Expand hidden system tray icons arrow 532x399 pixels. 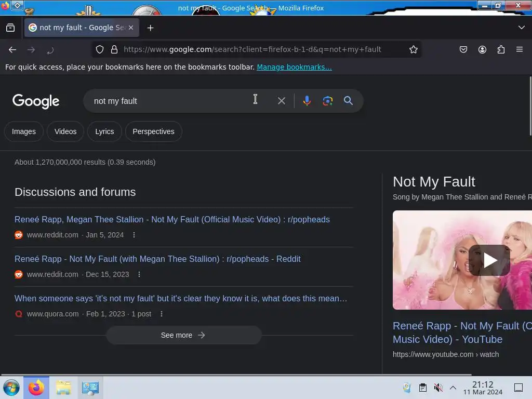[x=453, y=388]
